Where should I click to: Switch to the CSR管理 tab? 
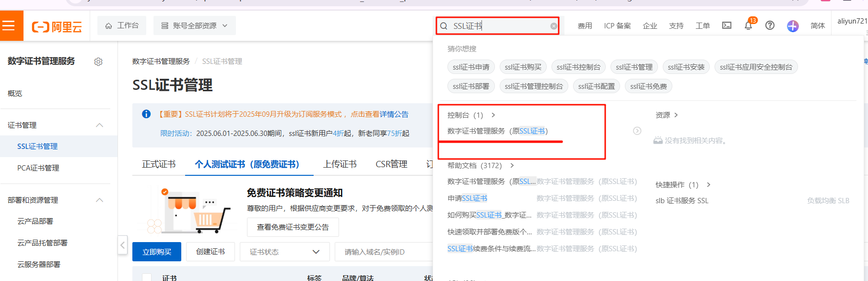point(391,164)
